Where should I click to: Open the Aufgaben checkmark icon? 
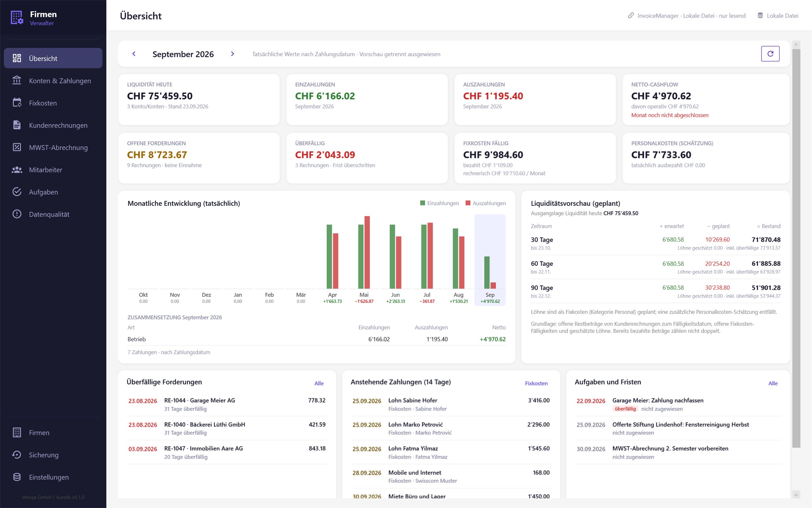coord(17,192)
